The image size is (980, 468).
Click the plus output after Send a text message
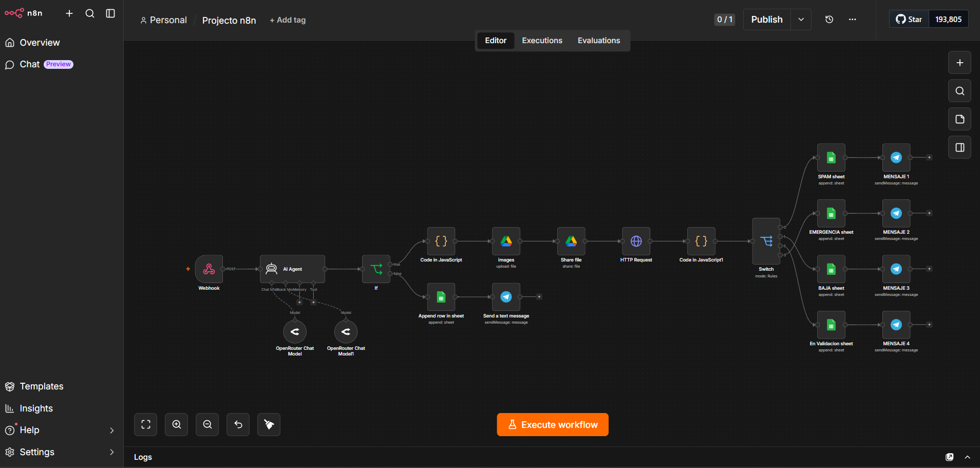(x=539, y=297)
